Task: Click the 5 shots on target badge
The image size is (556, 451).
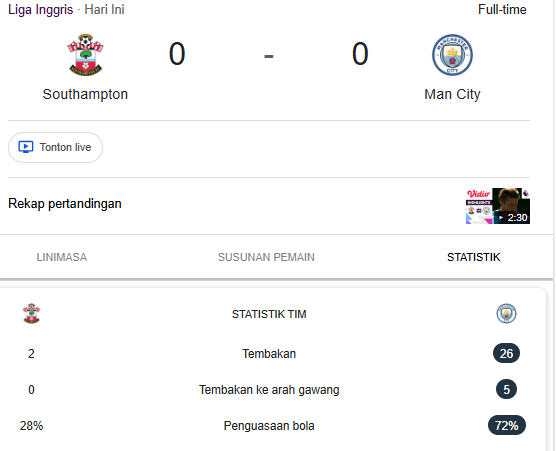Action: coord(506,389)
